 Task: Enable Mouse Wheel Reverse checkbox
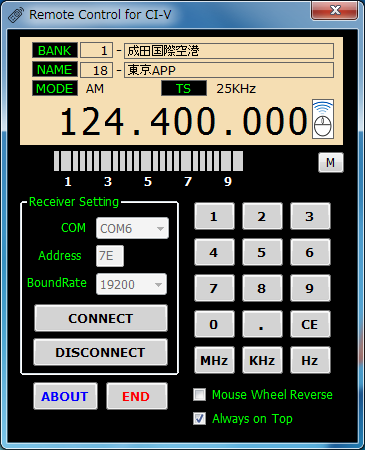click(200, 395)
